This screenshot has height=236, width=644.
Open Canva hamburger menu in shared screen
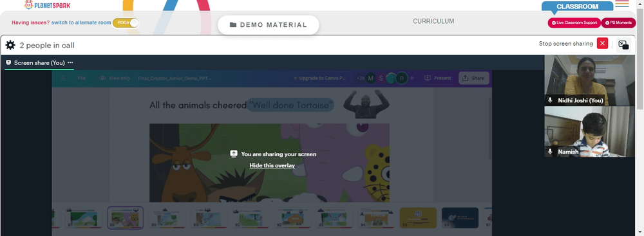pos(64,78)
